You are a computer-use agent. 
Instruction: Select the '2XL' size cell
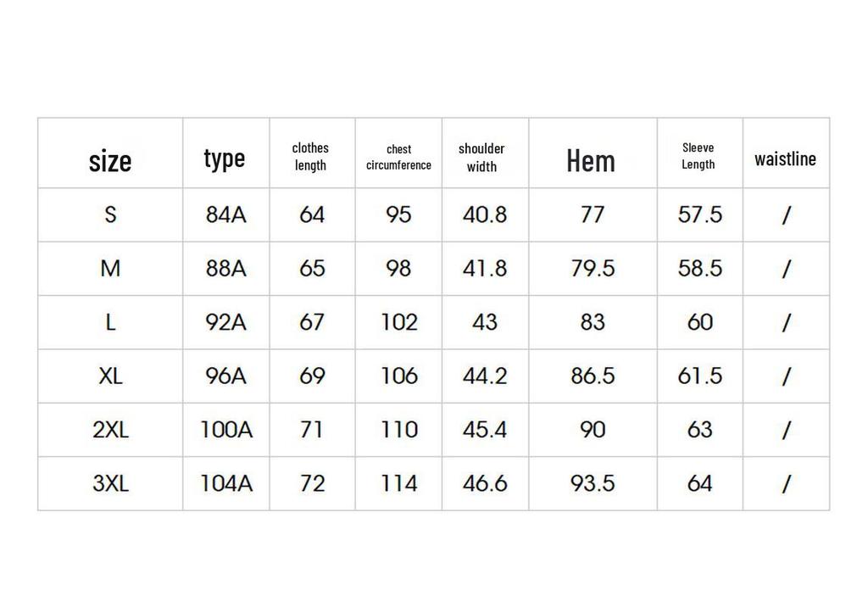pos(110,430)
